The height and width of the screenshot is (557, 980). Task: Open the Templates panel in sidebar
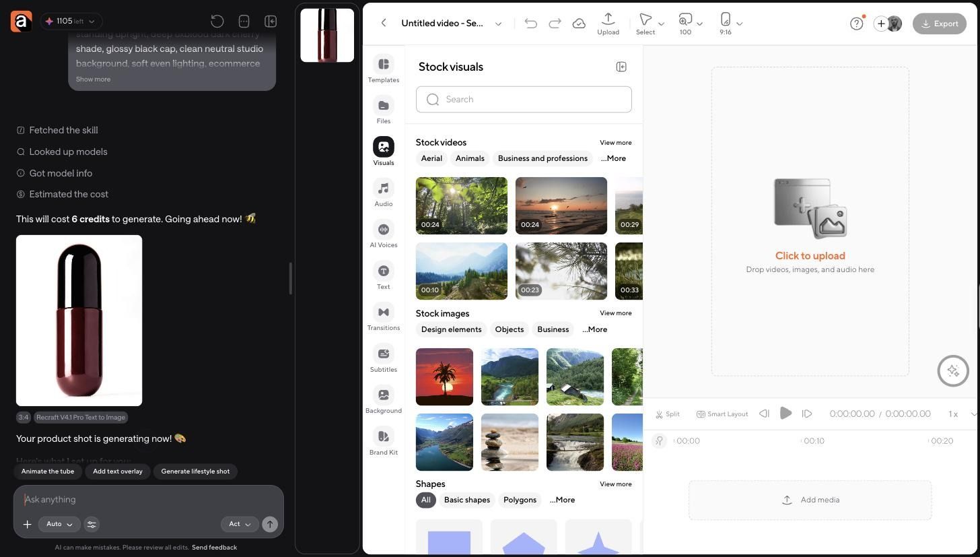(x=383, y=70)
